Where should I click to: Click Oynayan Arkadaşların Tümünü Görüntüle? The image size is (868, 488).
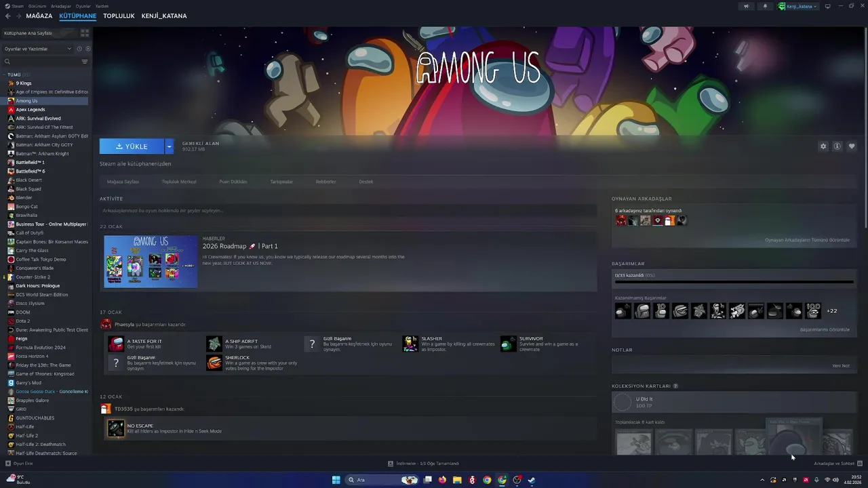pyautogui.click(x=807, y=240)
